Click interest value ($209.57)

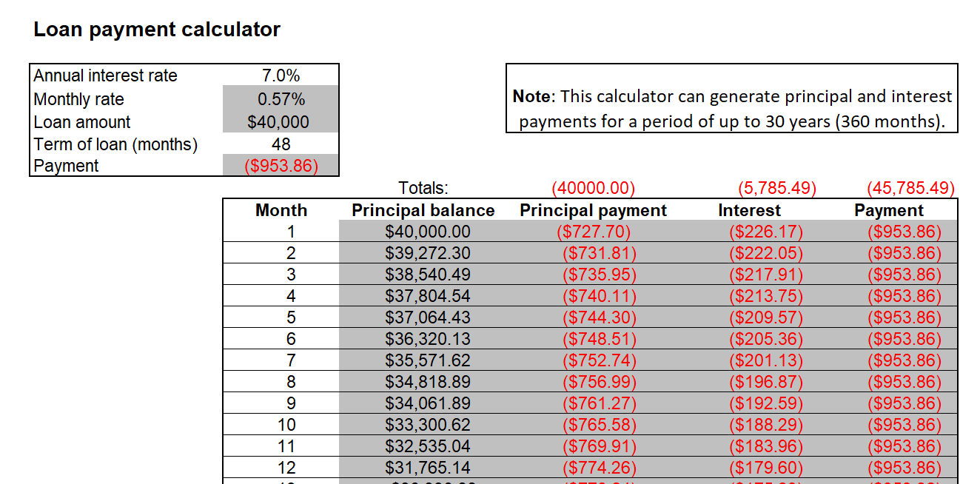point(766,317)
